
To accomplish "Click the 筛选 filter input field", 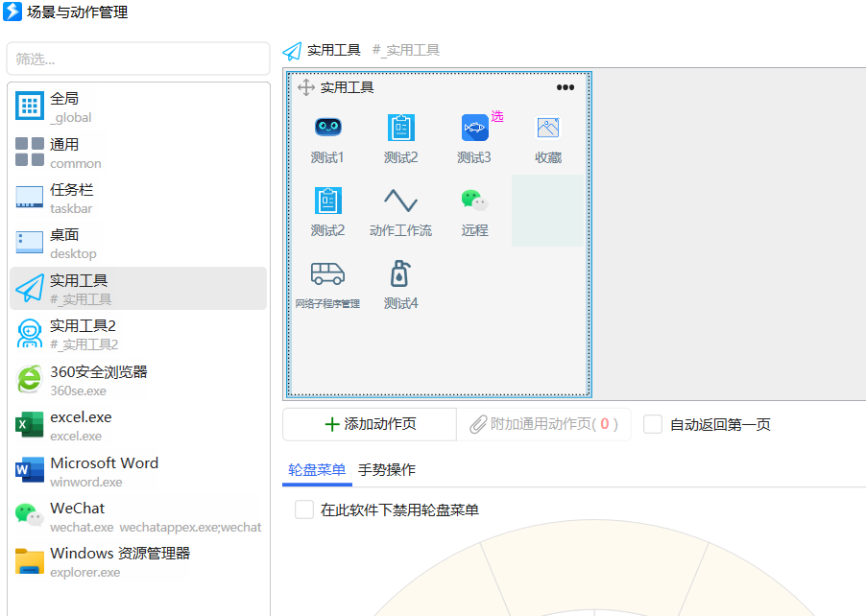I will click(138, 59).
